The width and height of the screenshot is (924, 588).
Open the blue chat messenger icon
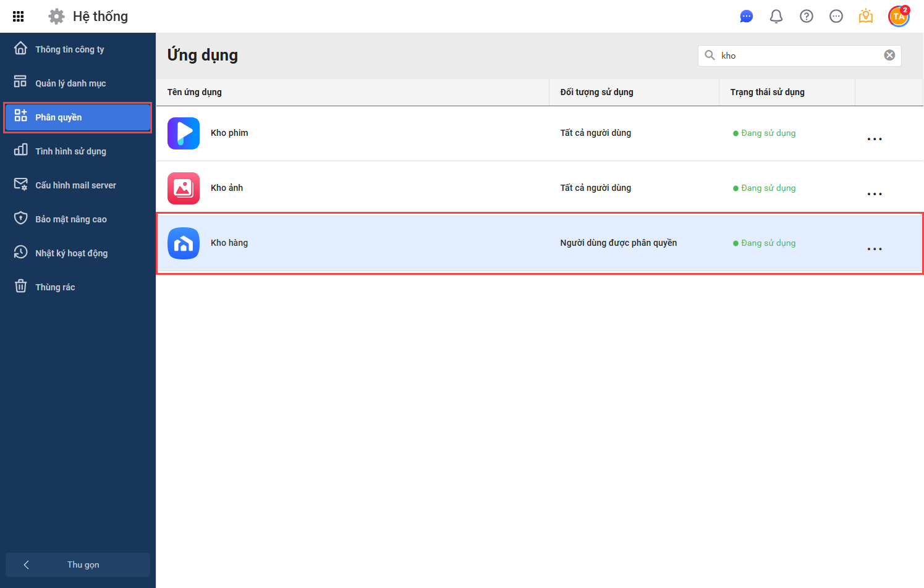(x=747, y=17)
